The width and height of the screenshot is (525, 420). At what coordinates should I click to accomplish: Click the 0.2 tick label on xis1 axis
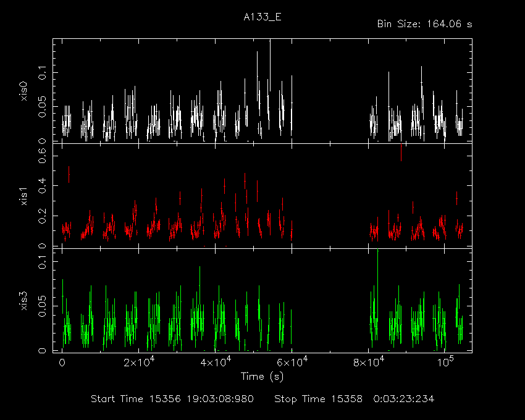click(43, 216)
